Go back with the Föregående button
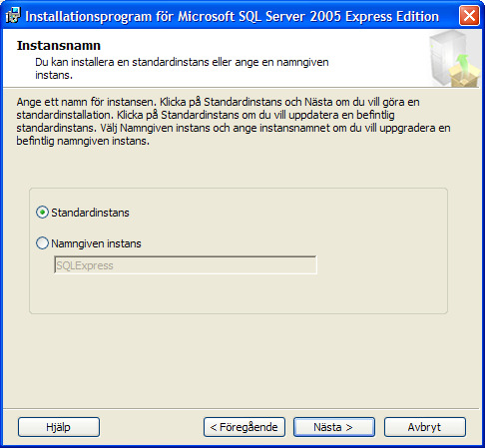Screen dimensions: 485x448 point(244,427)
